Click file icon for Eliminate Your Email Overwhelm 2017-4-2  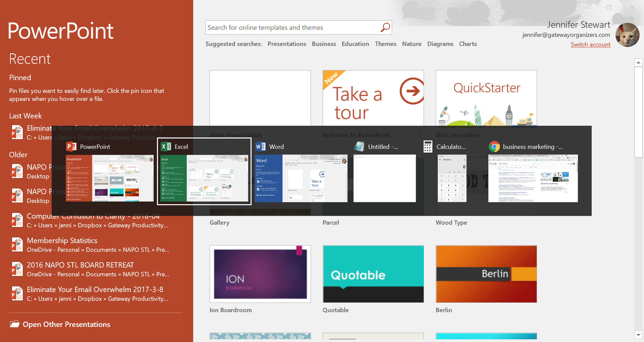17,132
